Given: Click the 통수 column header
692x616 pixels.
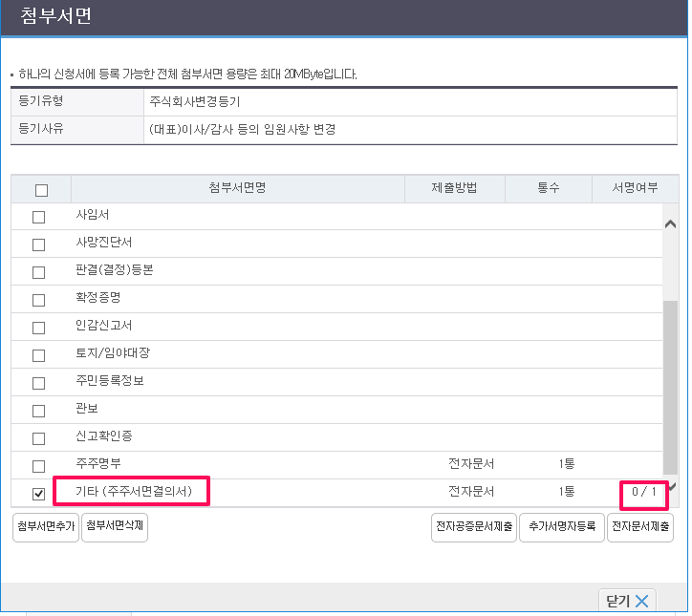Looking at the screenshot, I should tap(548, 188).
